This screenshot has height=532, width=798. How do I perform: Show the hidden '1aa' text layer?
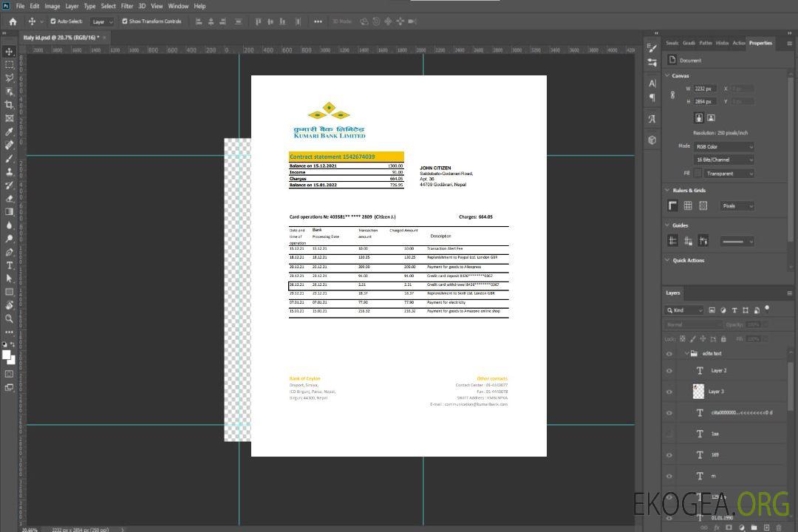tap(669, 434)
